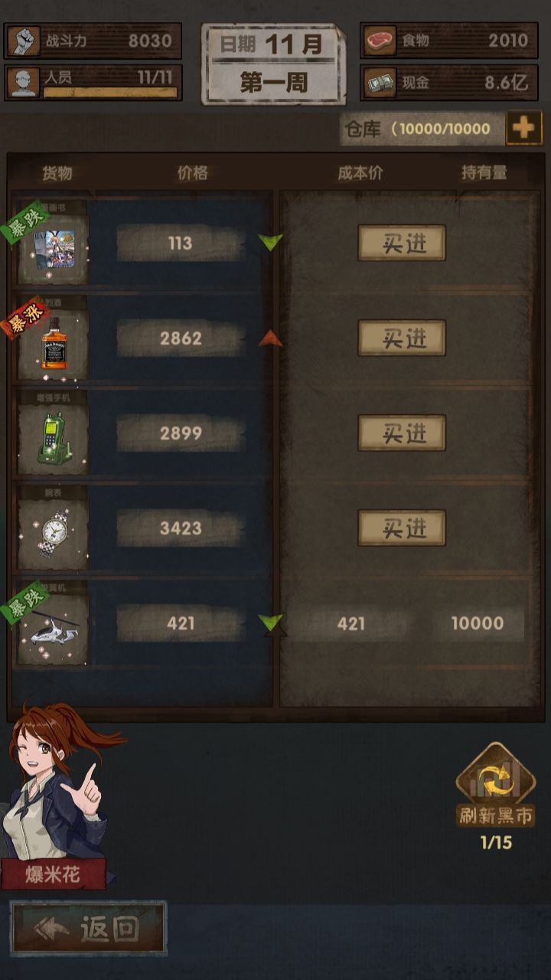
Task: Tap the combat power fist icon
Action: 23,41
